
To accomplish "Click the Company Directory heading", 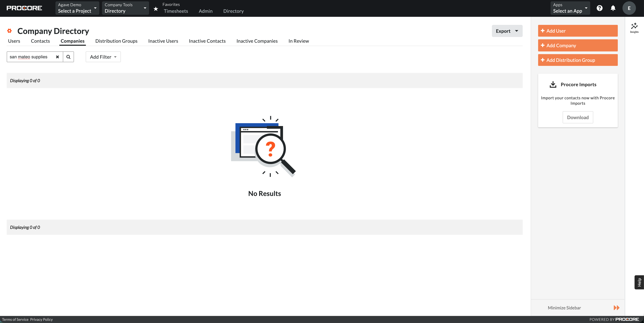I will [x=53, y=31].
